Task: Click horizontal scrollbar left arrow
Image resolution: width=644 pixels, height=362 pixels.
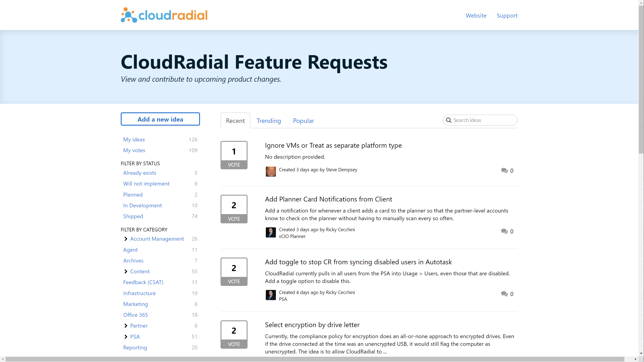Action: [x=2, y=359]
